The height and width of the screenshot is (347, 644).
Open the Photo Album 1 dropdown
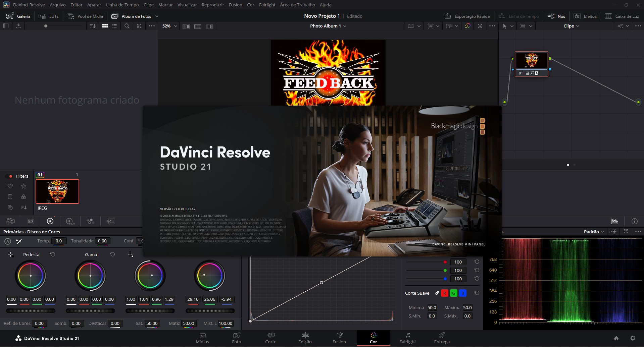pos(328,26)
